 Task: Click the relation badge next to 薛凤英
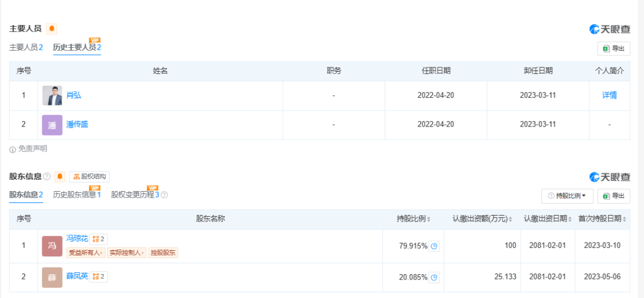[x=98, y=277]
